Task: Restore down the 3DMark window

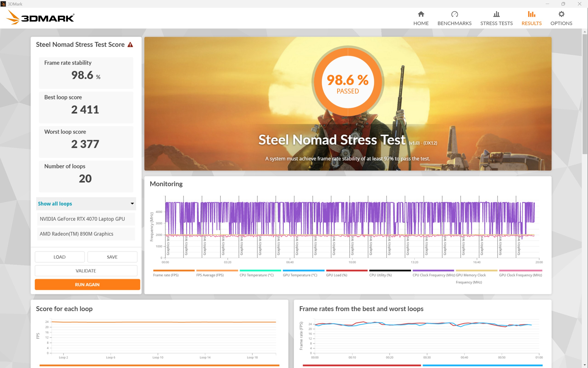Action: click(563, 4)
